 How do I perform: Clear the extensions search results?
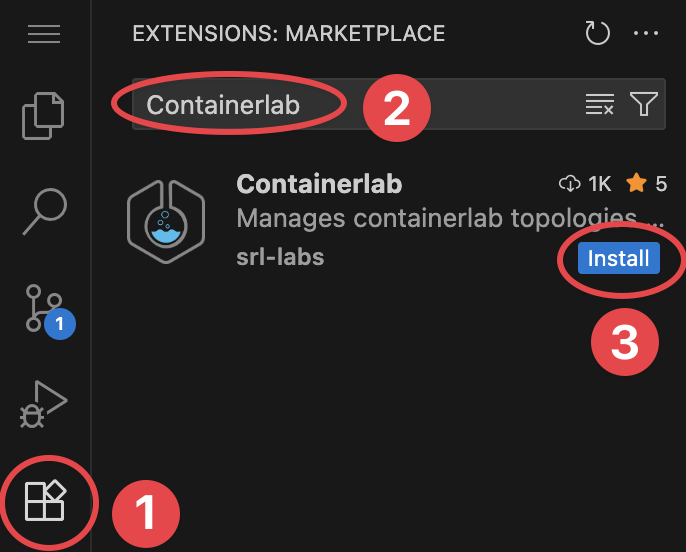(x=599, y=104)
